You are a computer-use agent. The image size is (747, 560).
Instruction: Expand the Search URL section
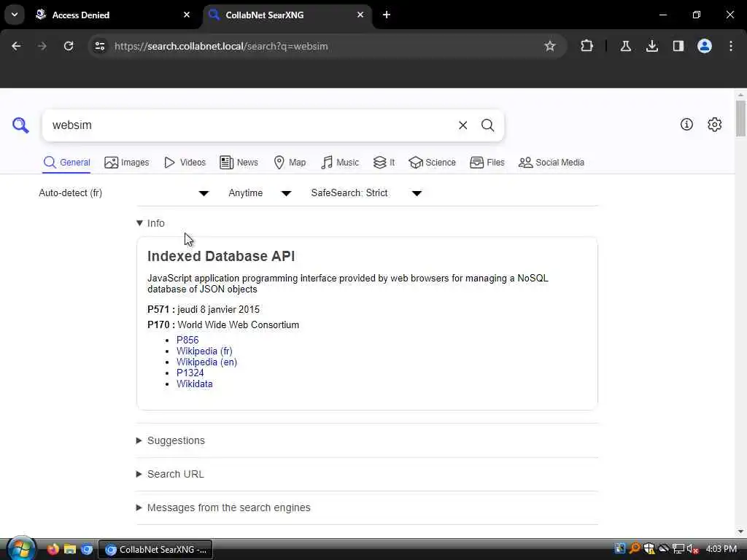(170, 474)
